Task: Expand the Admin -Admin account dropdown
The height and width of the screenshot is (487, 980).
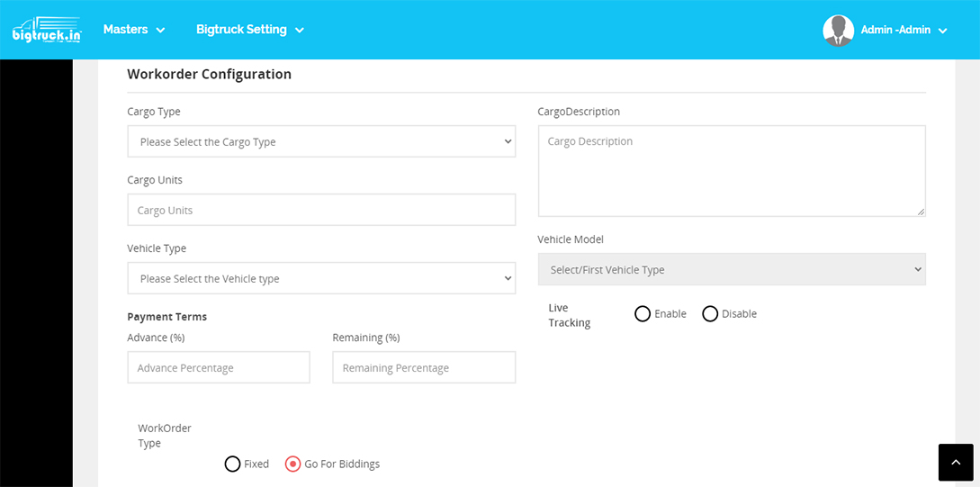Action: point(904,31)
